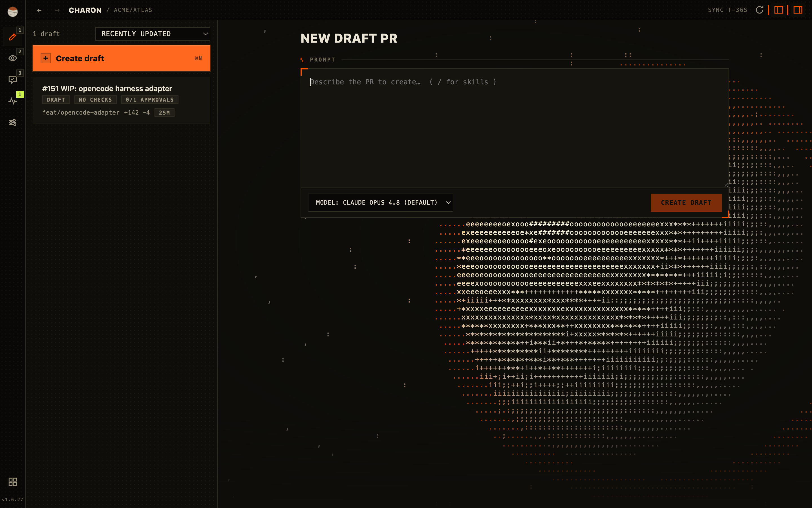Click the +142 -4 diff stats

[137, 113]
